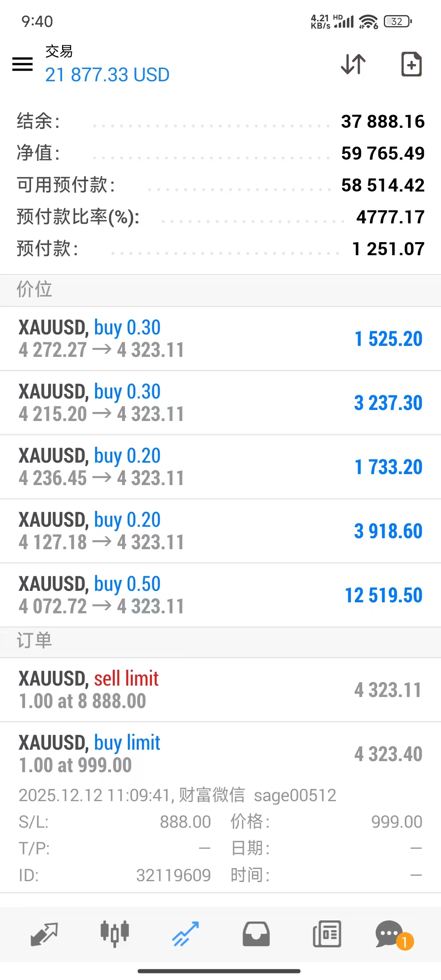441x980 pixels.
Task: Tap the new order icon
Action: click(411, 64)
